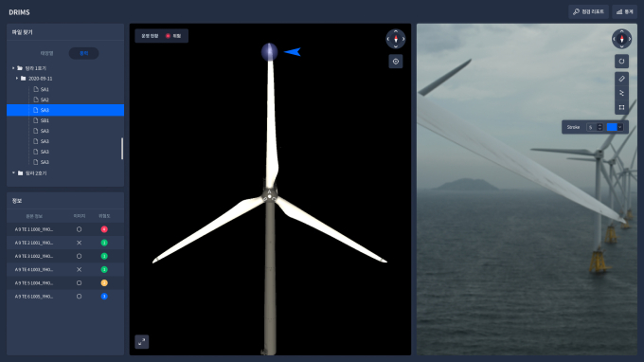Select the rectangle bounding box tool
The width and height of the screenshot is (644, 362).
621,108
